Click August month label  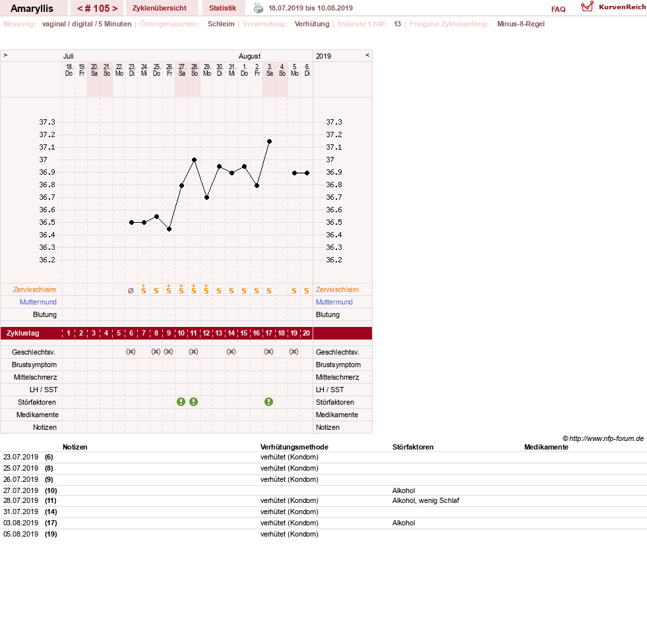pos(250,56)
